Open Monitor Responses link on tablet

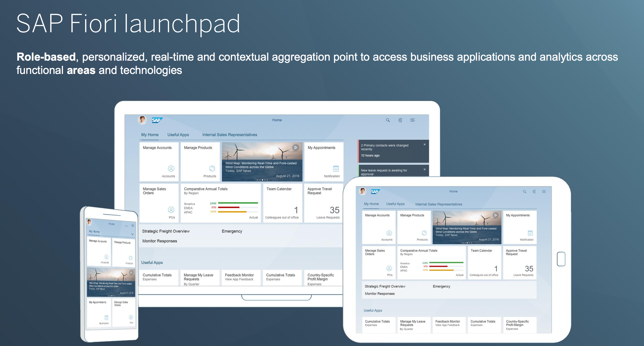click(379, 294)
